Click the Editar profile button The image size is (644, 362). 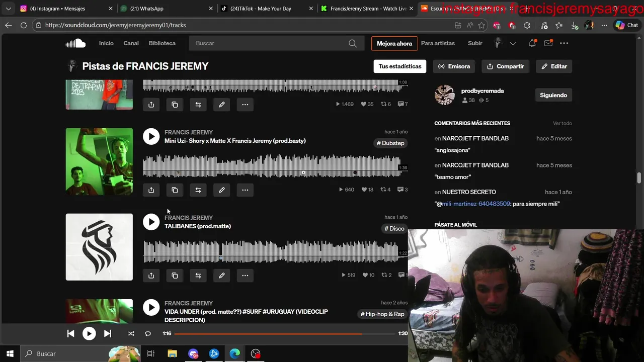coord(554,66)
